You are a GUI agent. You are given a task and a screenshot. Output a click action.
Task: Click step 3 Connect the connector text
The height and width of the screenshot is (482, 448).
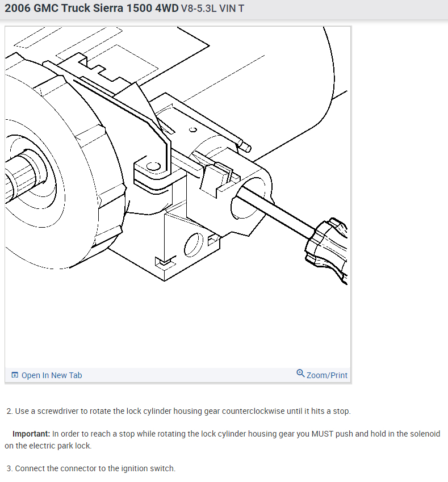91,468
